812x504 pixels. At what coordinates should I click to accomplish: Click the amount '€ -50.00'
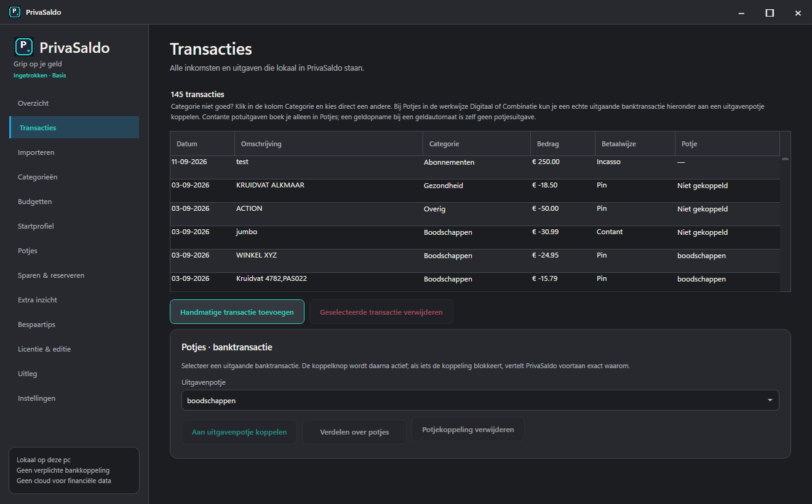(x=546, y=208)
